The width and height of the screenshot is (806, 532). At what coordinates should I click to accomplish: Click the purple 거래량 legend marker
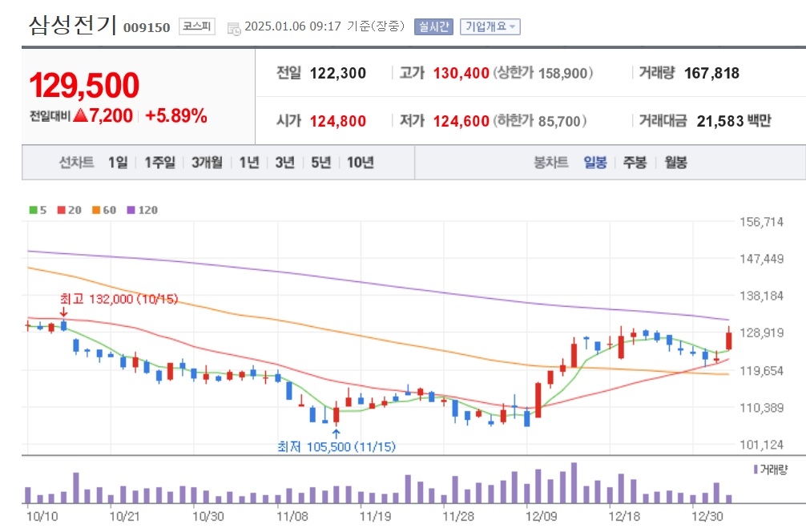pyautogui.click(x=756, y=470)
